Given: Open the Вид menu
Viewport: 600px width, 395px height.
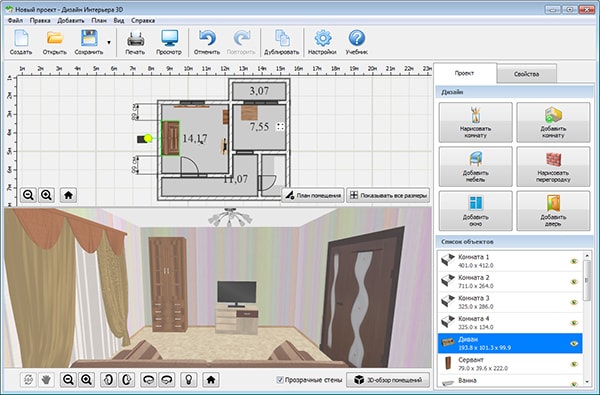Looking at the screenshot, I should click(119, 20).
